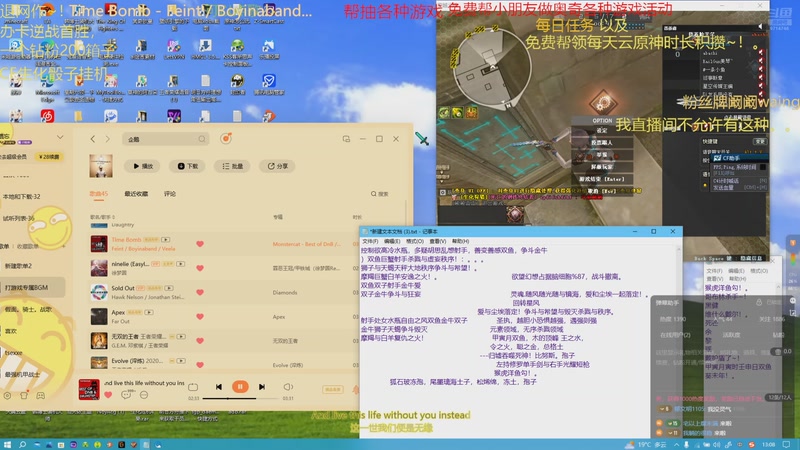Screen dimensions: 800x450
Task: Open comments for the playing song
Action: coord(126,394)
